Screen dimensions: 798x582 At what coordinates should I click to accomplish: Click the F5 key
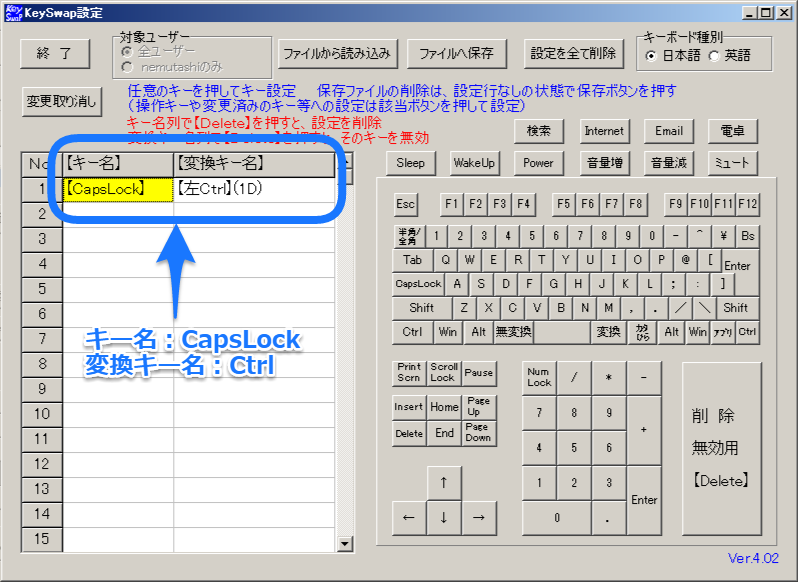coord(563,205)
